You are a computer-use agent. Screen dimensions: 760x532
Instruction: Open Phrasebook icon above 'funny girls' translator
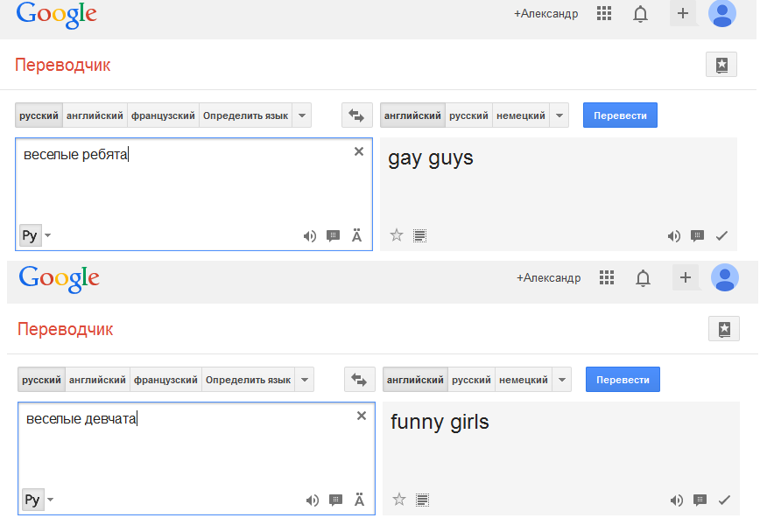pyautogui.click(x=723, y=329)
